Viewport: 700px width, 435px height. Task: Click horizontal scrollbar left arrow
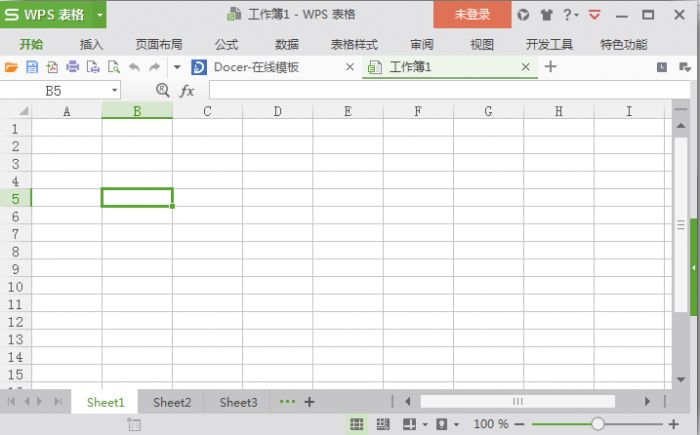pyautogui.click(x=408, y=402)
